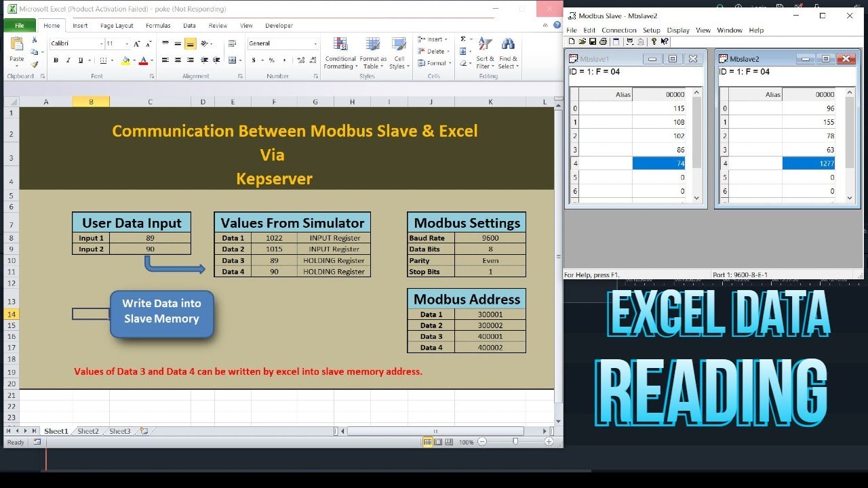Click Print icon in Modbus Slave toolbar

(x=603, y=41)
